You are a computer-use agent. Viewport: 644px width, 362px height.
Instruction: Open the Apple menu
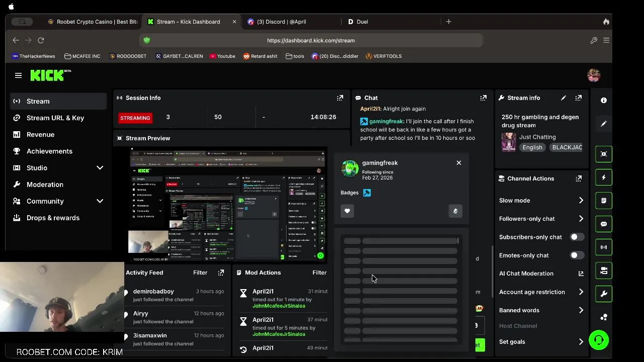tap(11, 7)
